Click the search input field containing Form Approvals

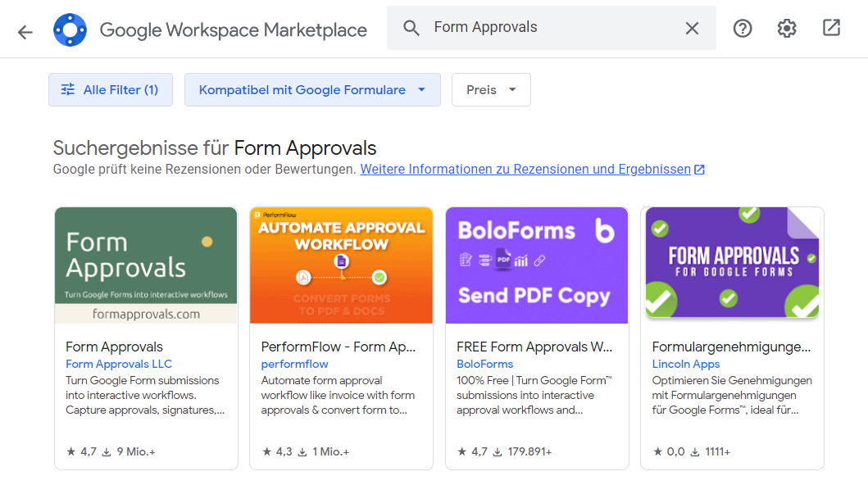point(549,28)
